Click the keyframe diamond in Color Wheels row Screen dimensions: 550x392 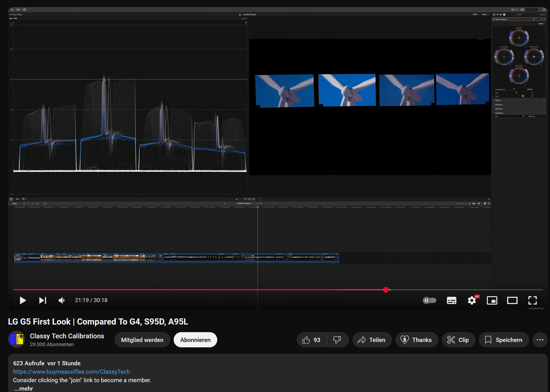(x=542, y=19)
